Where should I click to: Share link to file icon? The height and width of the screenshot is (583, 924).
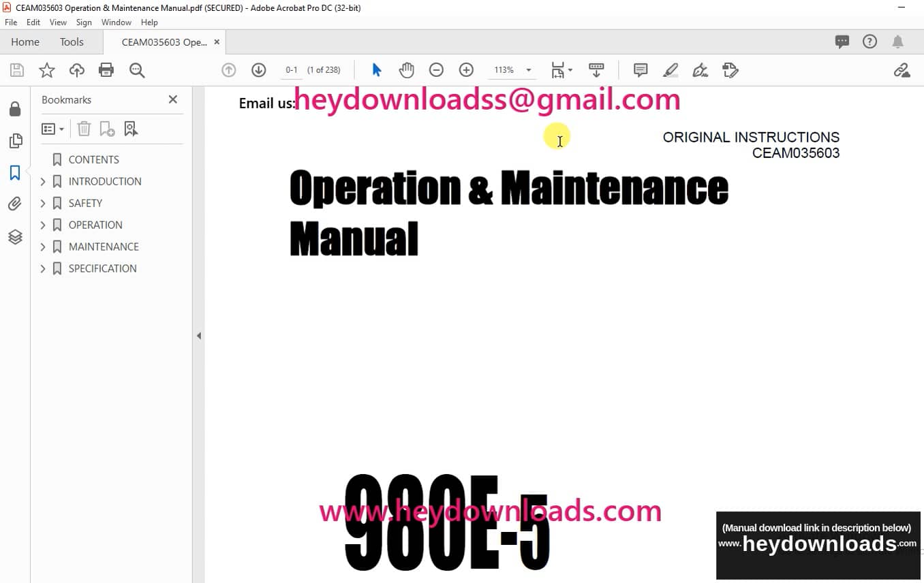[x=902, y=70]
